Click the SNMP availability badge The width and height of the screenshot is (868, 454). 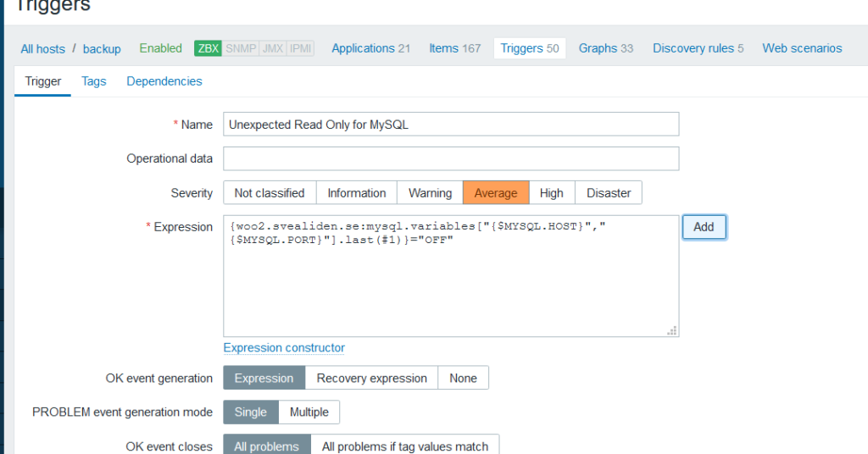(x=241, y=48)
